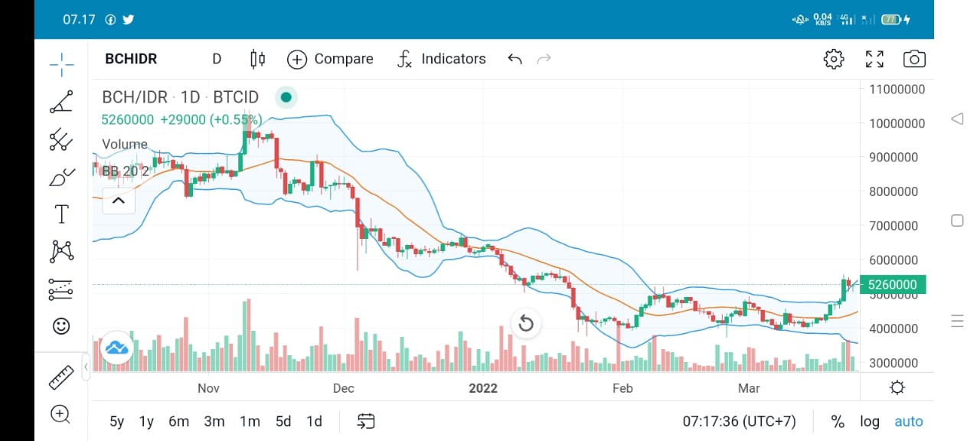
Task: Tap Android home square button
Action: pos(957,220)
